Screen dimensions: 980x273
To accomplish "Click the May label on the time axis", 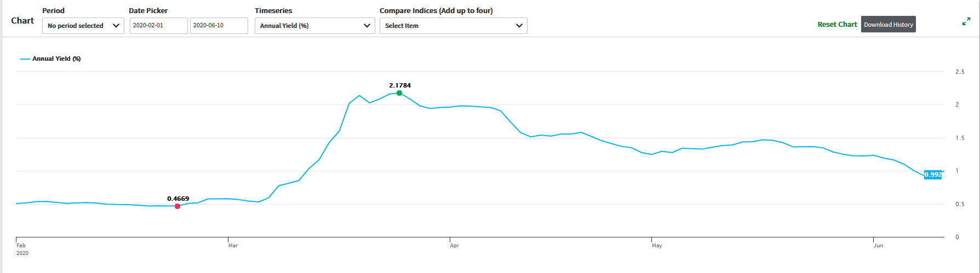I will (657, 246).
